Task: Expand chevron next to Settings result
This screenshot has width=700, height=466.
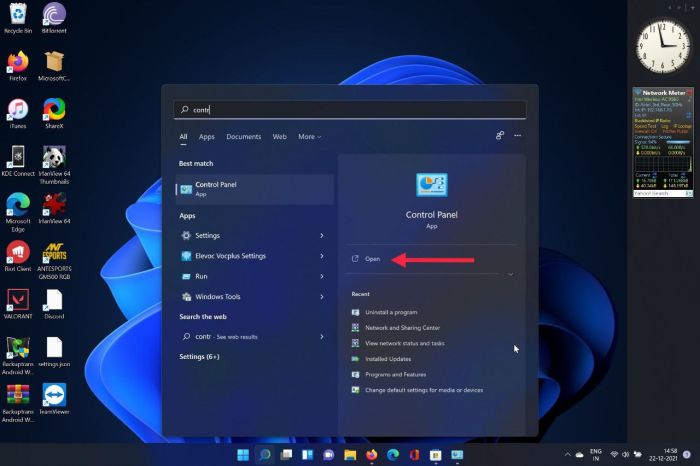Action: coord(322,235)
